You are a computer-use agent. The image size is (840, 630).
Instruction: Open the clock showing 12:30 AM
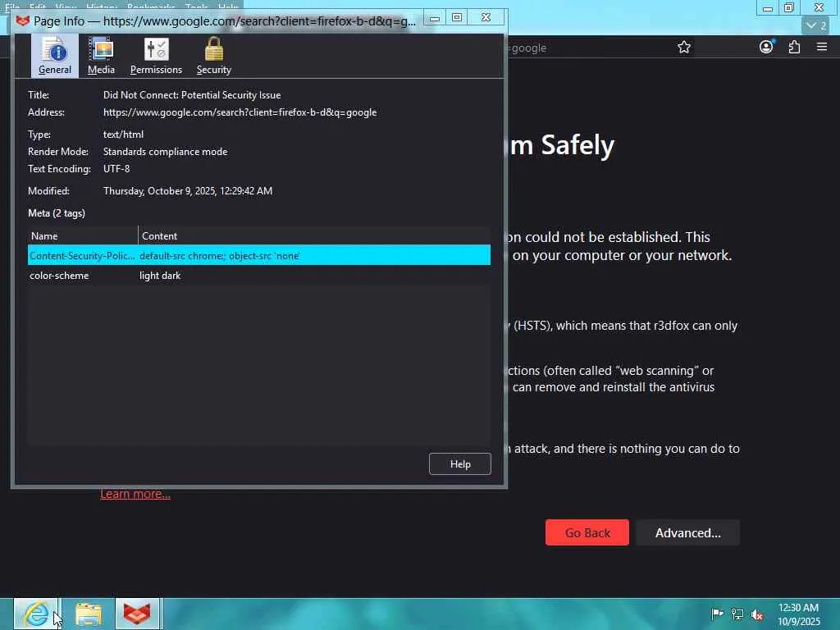[798, 614]
